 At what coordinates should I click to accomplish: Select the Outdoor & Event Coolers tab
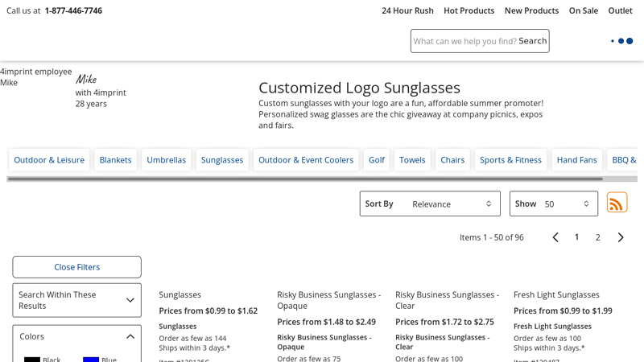point(306,160)
